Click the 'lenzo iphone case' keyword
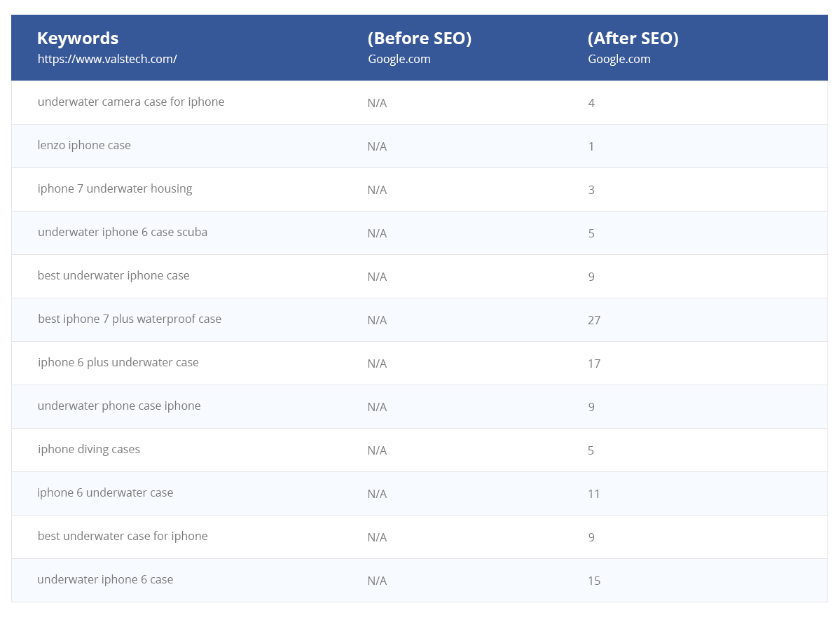840x622 pixels. pyautogui.click(x=84, y=146)
